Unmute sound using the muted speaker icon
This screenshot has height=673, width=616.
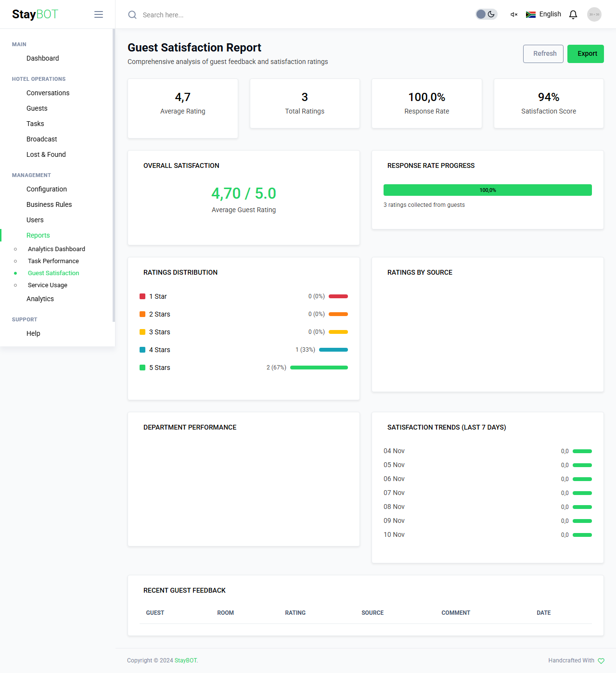513,14
